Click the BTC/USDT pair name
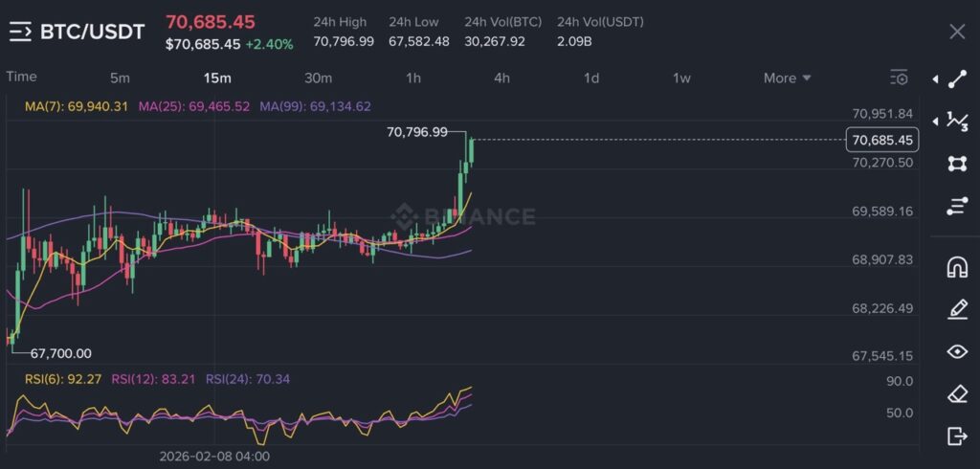The height and width of the screenshot is (469, 980). 92,32
